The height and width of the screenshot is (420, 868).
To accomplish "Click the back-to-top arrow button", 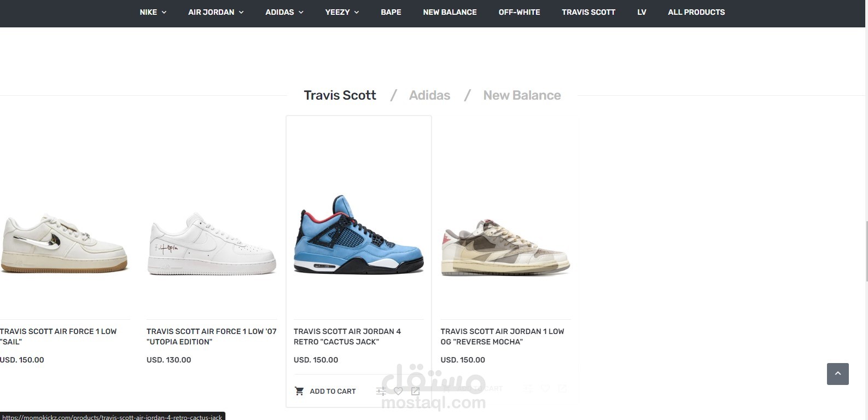I will coord(837,374).
